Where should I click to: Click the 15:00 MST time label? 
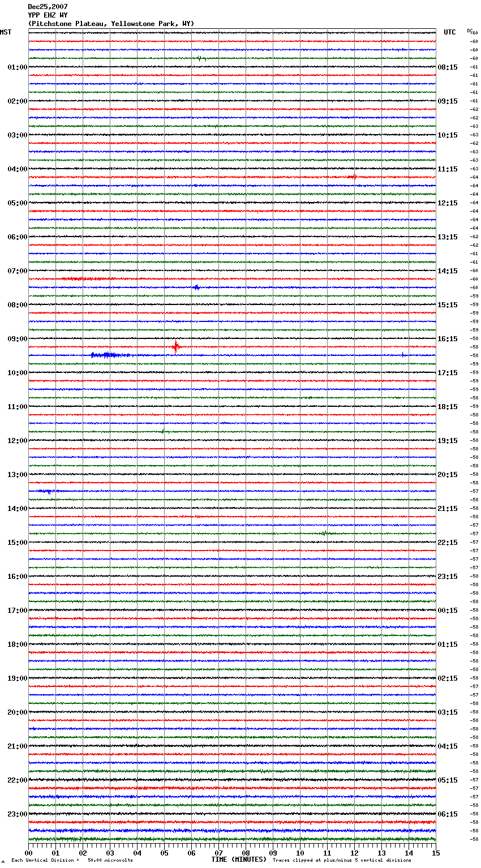tap(18, 543)
